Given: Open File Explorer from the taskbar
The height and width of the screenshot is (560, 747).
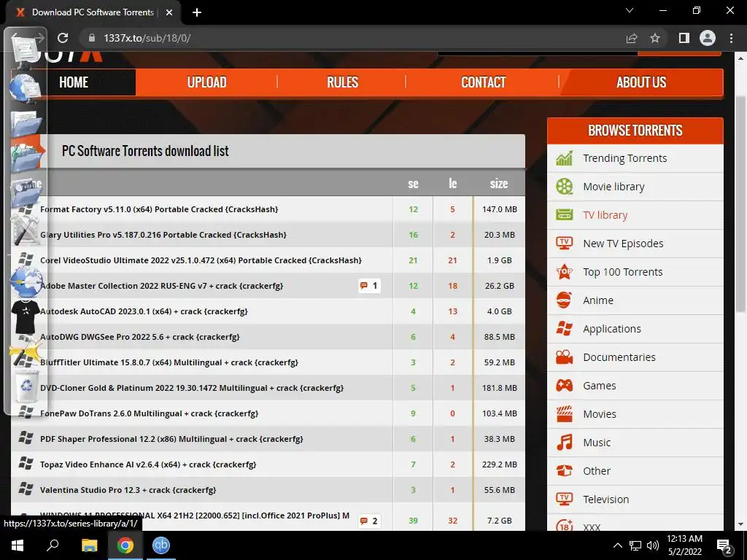Looking at the screenshot, I should click(89, 545).
